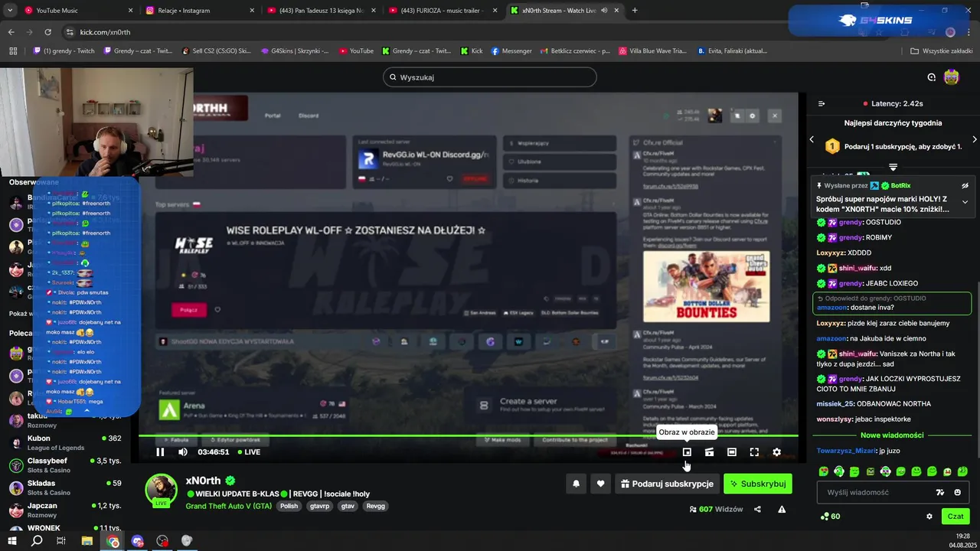
Task: Open the channel points balance showing 60
Action: pos(830,517)
